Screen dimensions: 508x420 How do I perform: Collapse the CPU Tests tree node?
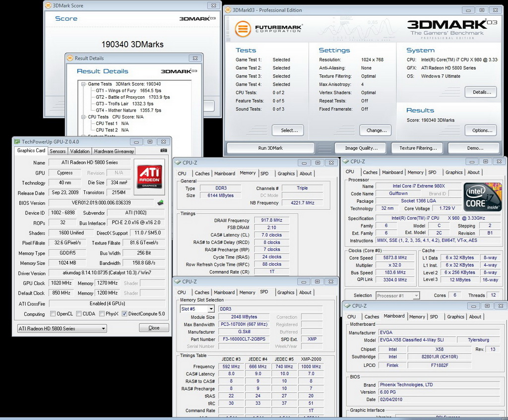(83, 117)
